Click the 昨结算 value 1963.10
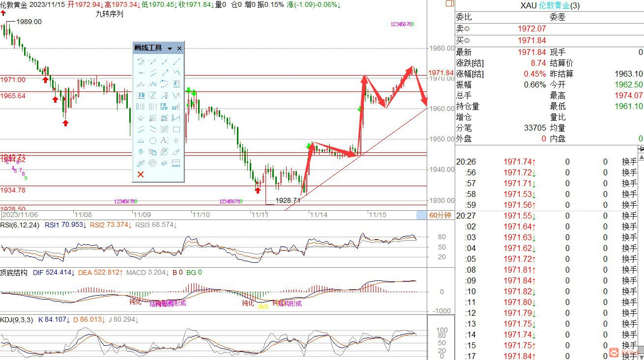Screen dimensions: 644x360 (629, 74)
